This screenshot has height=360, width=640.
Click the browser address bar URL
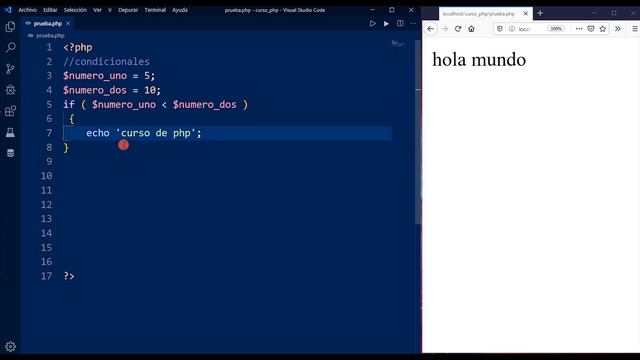tap(525, 29)
